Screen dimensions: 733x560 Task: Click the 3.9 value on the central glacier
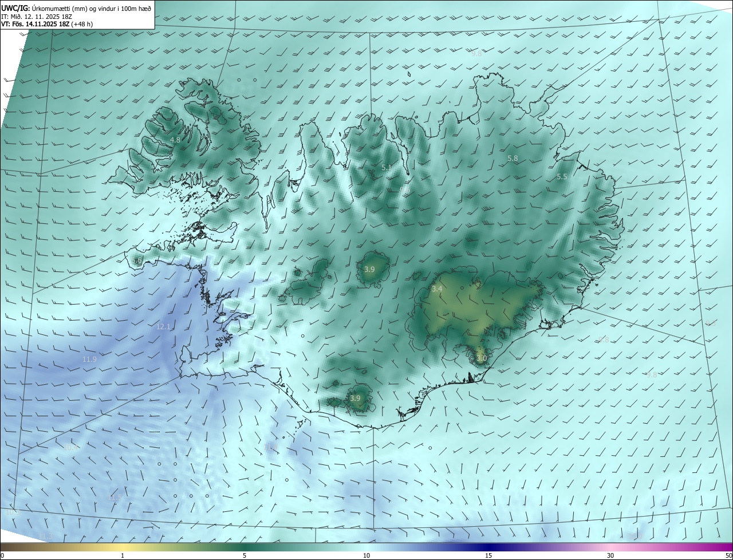(x=369, y=269)
